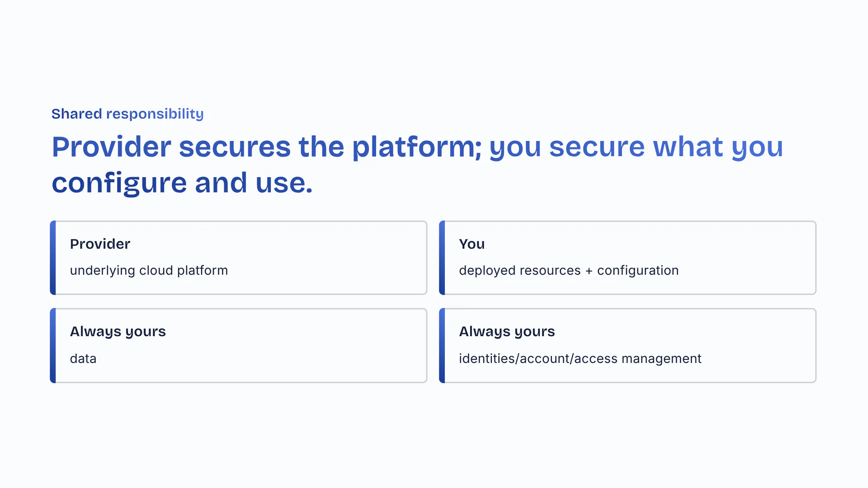
Task: Click 'deployed resources + configuration' text
Action: 568,270
